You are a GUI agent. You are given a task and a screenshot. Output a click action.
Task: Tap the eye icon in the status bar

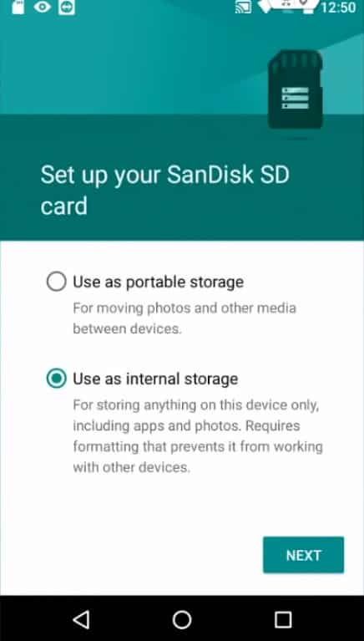42,7
